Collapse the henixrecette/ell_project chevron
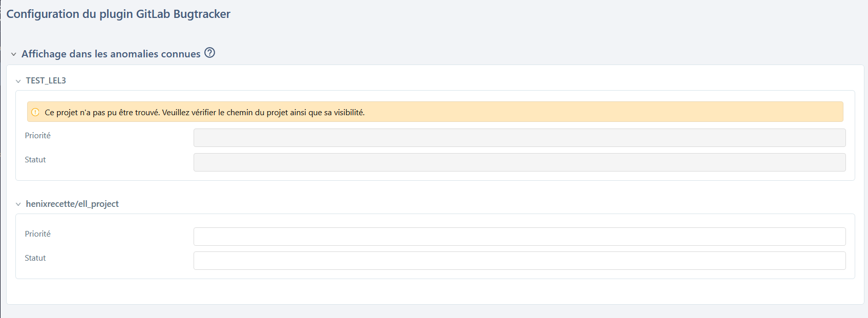 pos(18,204)
